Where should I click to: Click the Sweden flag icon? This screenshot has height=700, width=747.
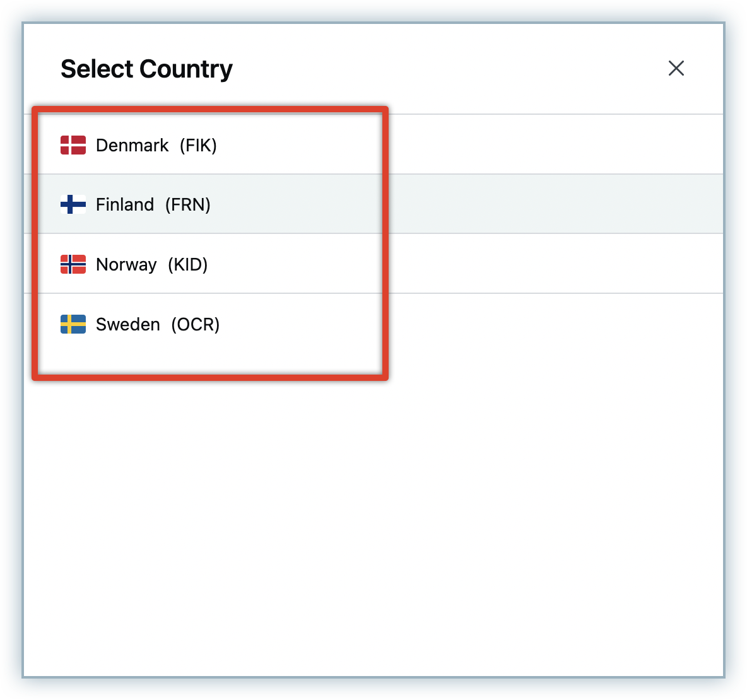point(73,324)
